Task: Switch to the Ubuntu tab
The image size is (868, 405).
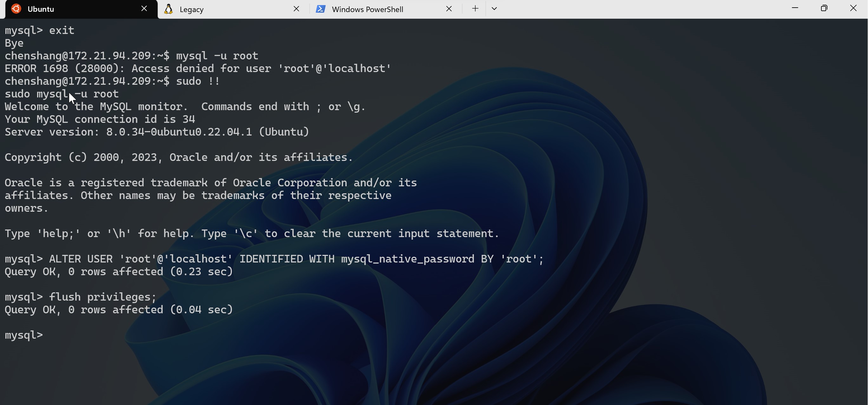Action: (81, 9)
